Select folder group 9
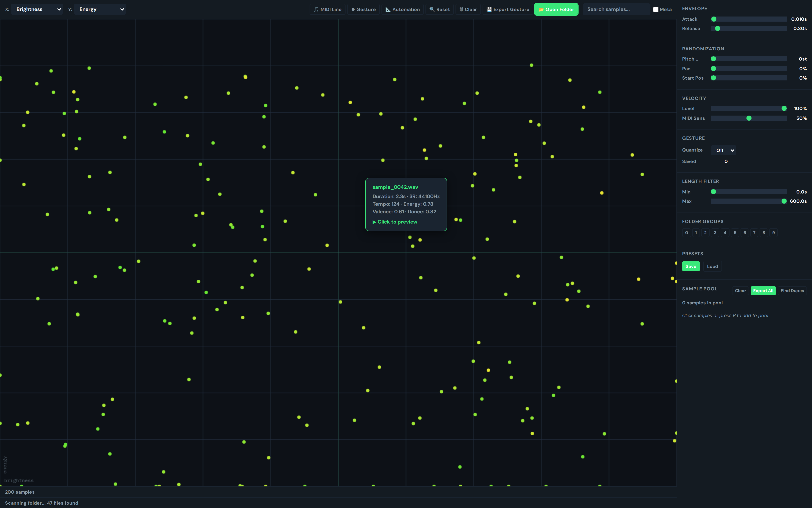Image resolution: width=812 pixels, height=508 pixels. [x=774, y=232]
